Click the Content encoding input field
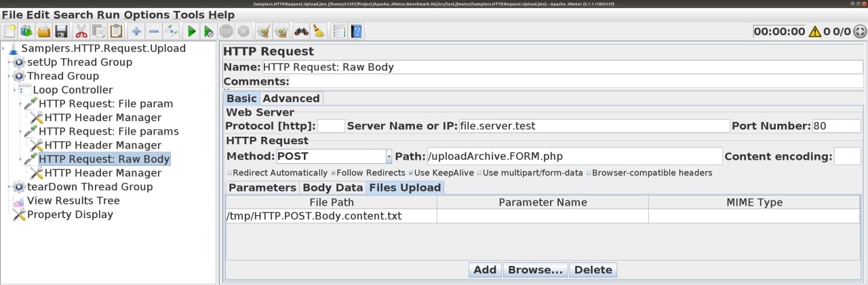868x285 pixels. tap(847, 156)
